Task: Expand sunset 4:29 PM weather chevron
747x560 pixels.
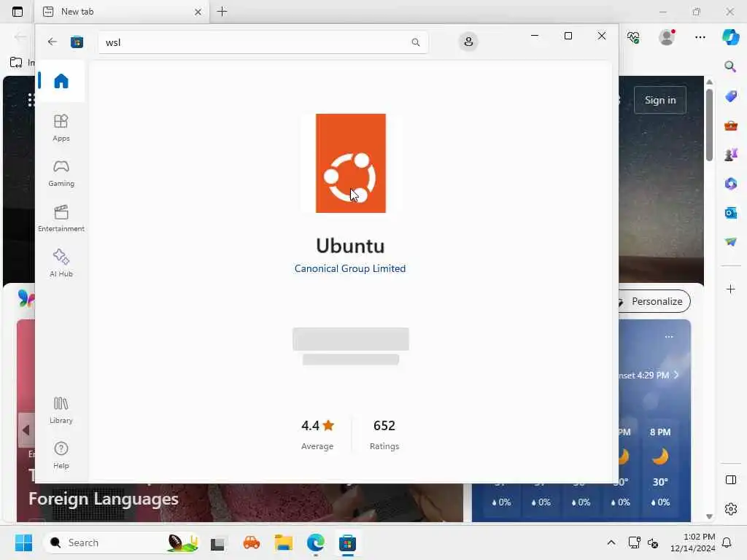Action: (x=676, y=376)
